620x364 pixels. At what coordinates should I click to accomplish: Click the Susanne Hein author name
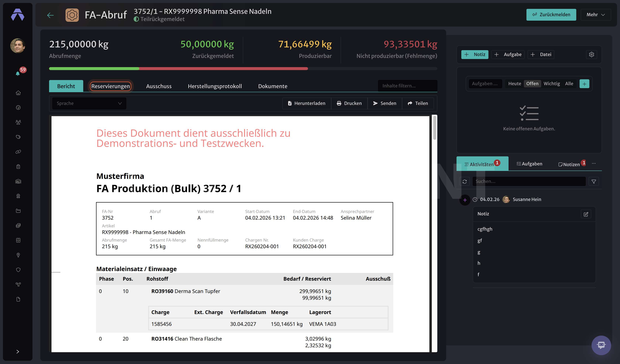(527, 200)
